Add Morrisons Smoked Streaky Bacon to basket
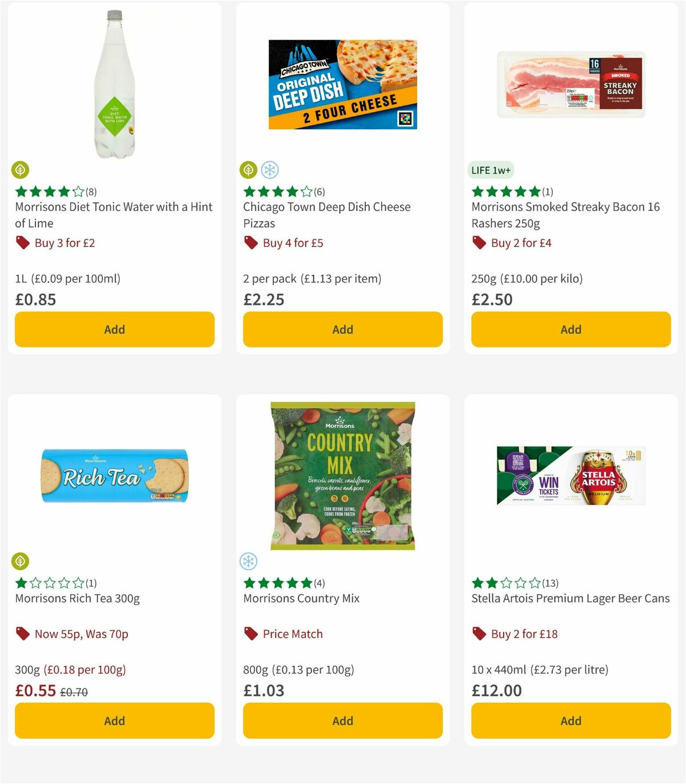Screen dimensions: 686x784 tap(571, 329)
